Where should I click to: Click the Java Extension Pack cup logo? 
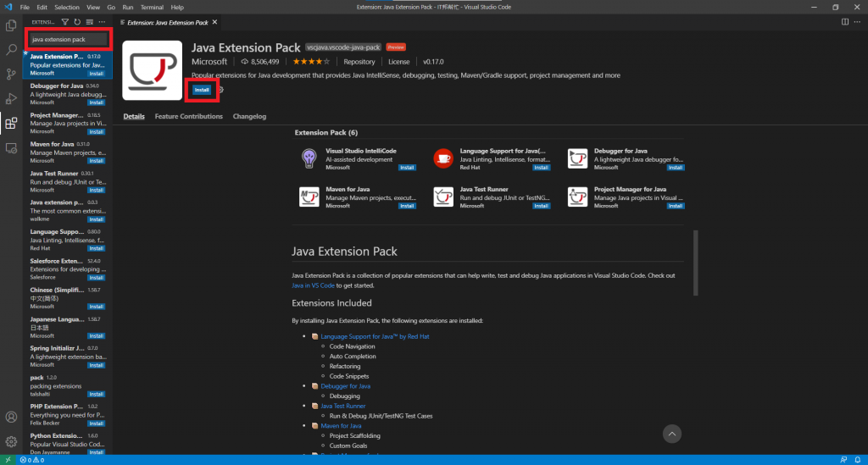[x=153, y=70]
